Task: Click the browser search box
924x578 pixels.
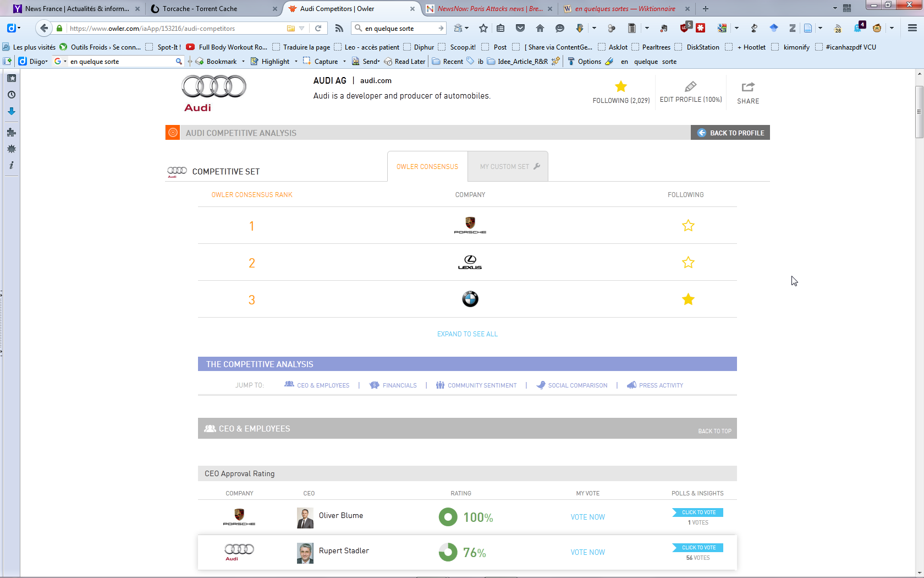Action: [x=399, y=28]
